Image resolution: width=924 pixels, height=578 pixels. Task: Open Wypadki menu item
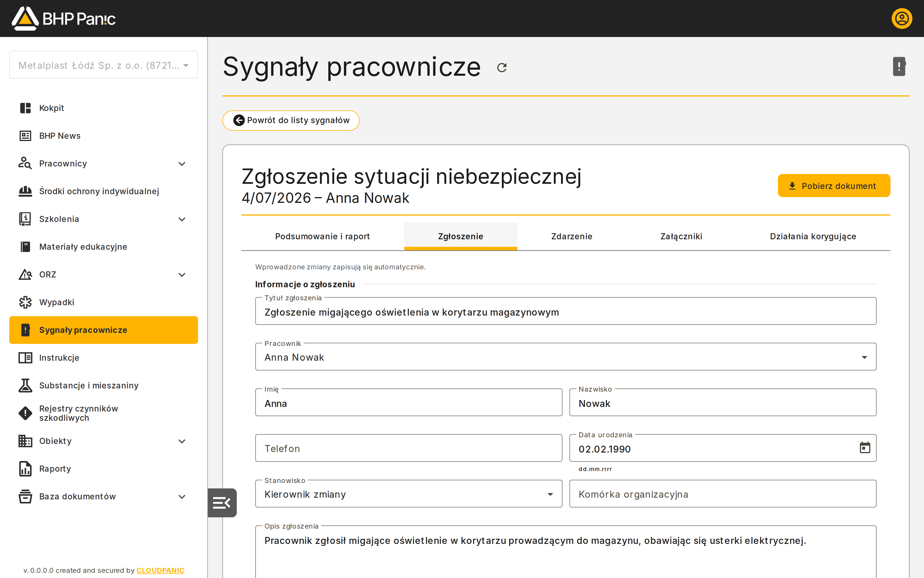(103, 302)
